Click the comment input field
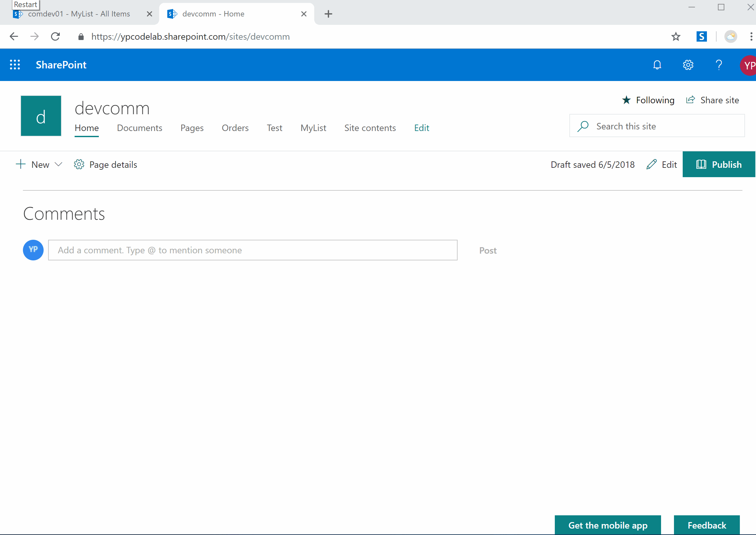Screen dimensions: 756x535 (x=253, y=249)
